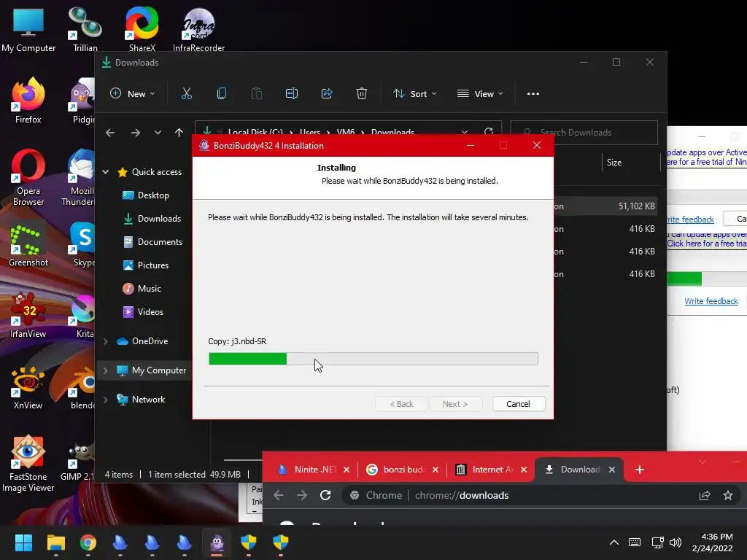Click the Share icon in Explorer toolbar
Viewport: 747px width, 560px height.
point(327,94)
